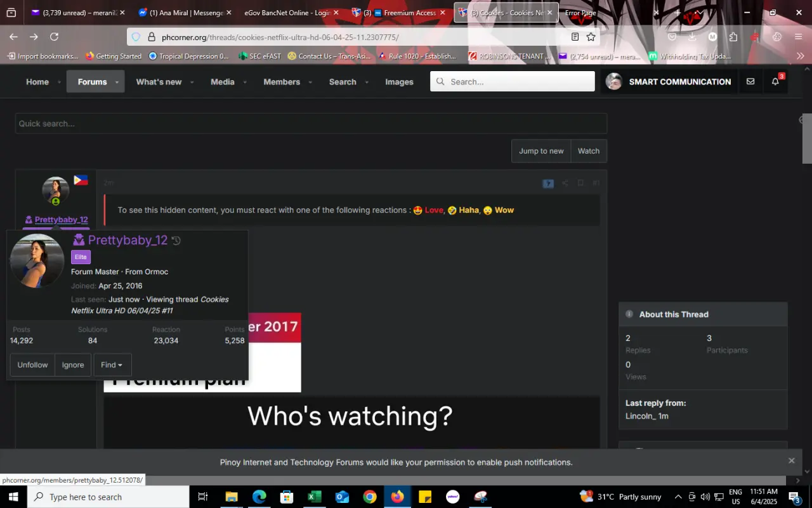Open Google Chrome from the taskbar

click(x=370, y=497)
